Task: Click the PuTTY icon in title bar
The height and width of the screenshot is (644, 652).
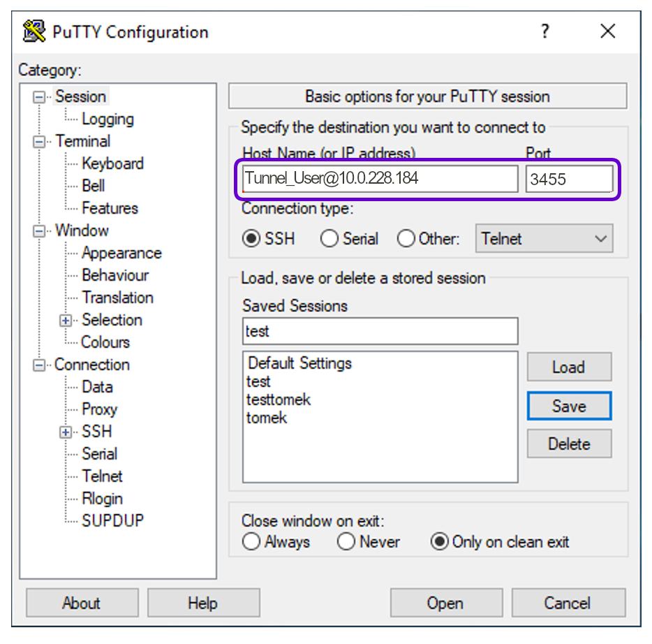Action: pyautogui.click(x=34, y=31)
